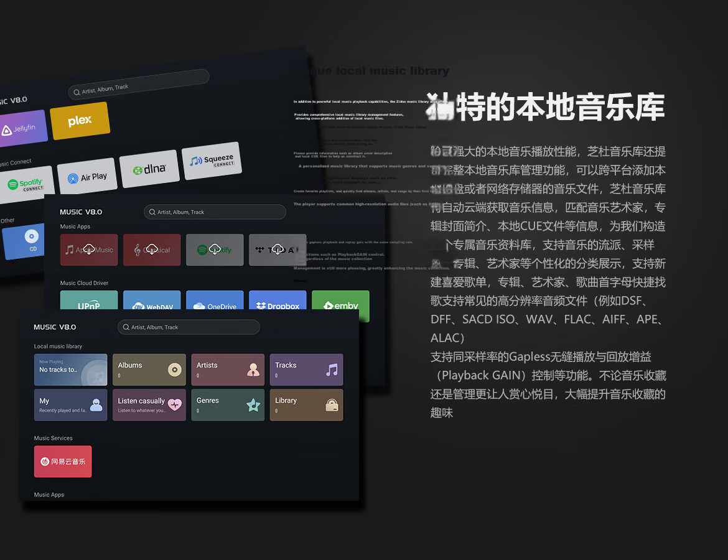The width and height of the screenshot is (728, 560).
Task: Select the 'Music Connect' heading in back window
Action: 16,162
